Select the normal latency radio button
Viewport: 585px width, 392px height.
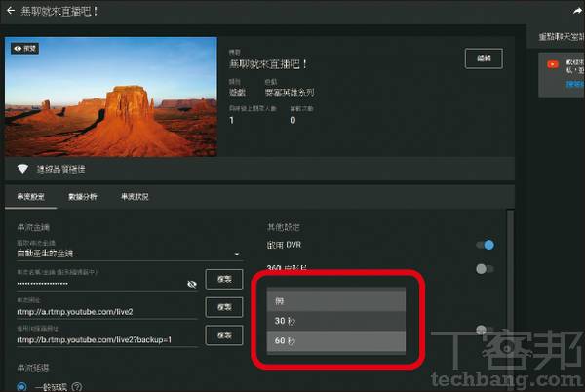(21, 387)
